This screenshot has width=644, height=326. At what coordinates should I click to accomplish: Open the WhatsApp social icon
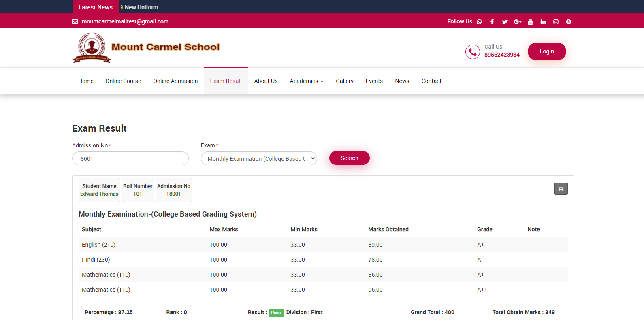coord(480,22)
